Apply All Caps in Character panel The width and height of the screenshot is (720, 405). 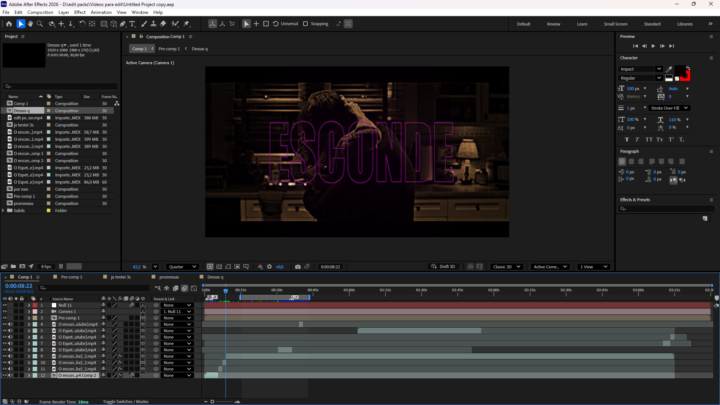click(x=649, y=140)
